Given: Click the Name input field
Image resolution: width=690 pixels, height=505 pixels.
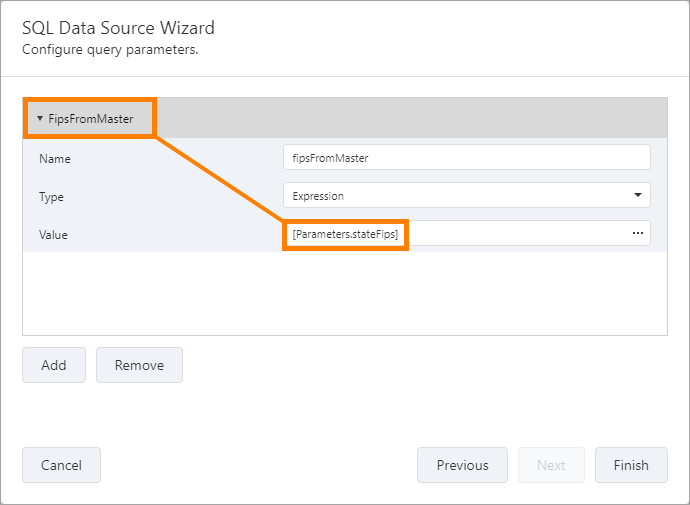Looking at the screenshot, I should [466, 157].
